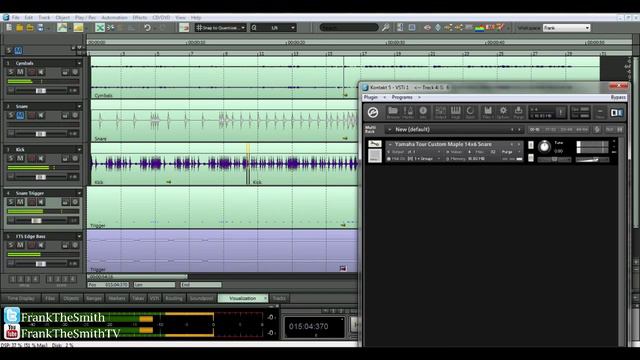The width and height of the screenshot is (640, 360).
Task: Click the speaker icon on Kick track
Action: (41, 158)
